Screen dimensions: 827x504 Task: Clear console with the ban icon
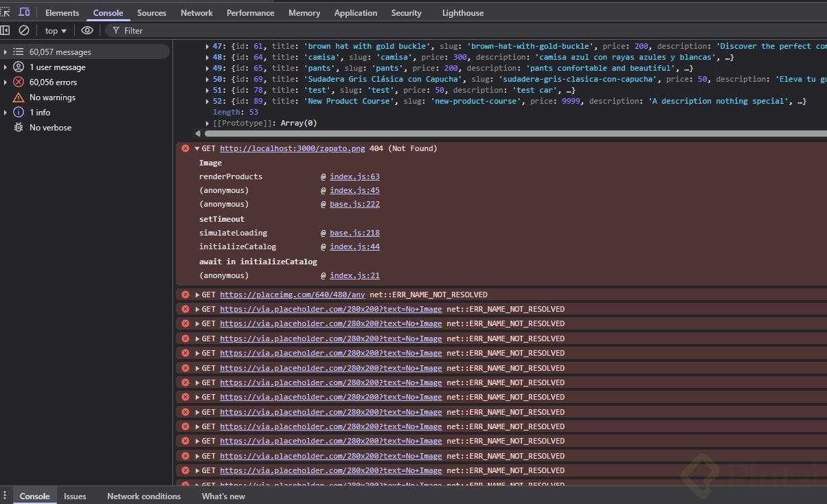pos(24,30)
